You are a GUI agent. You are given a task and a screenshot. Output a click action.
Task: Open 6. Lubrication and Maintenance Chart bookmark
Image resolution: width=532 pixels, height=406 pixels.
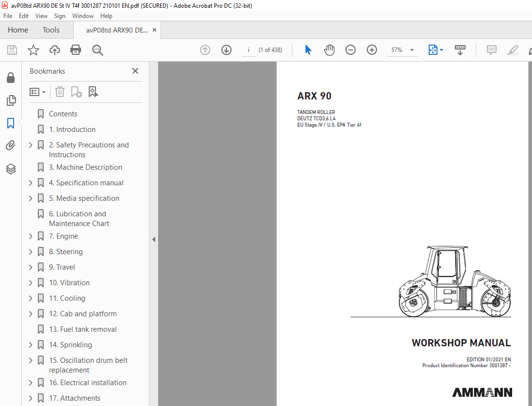(x=79, y=219)
